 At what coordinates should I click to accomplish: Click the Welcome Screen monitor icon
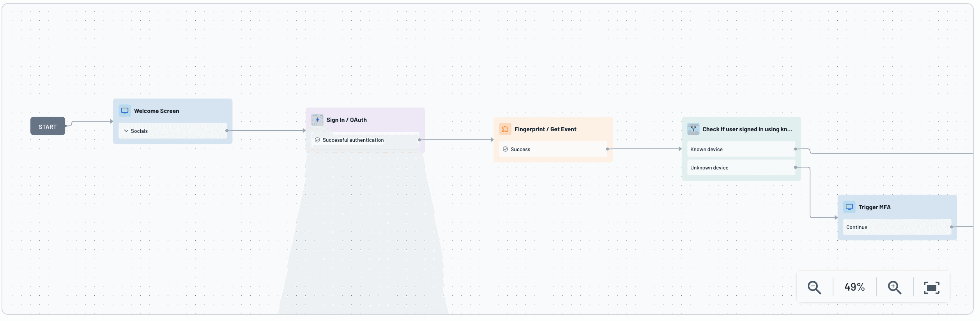pos(125,111)
